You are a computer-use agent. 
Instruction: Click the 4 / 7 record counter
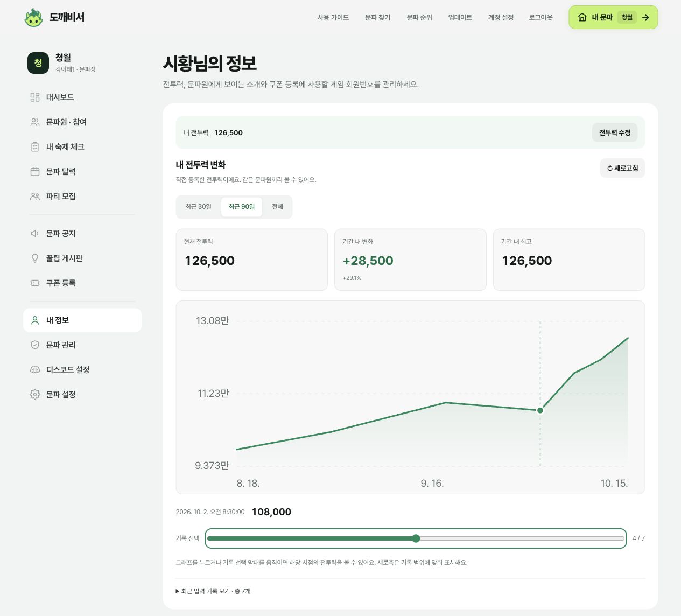click(638, 538)
